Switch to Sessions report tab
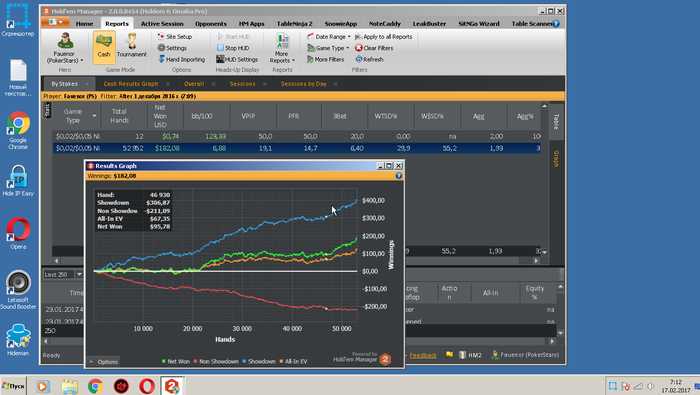This screenshot has height=395, width=700. click(242, 84)
